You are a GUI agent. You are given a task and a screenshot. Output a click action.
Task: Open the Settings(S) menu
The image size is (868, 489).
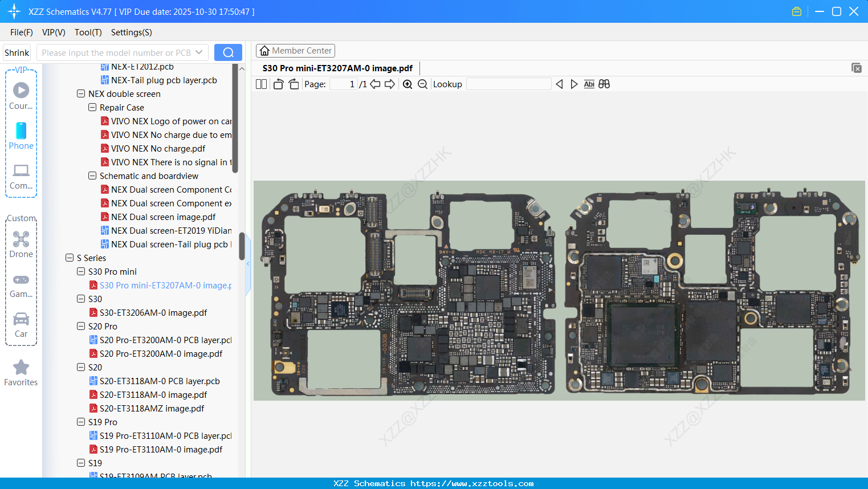131,32
